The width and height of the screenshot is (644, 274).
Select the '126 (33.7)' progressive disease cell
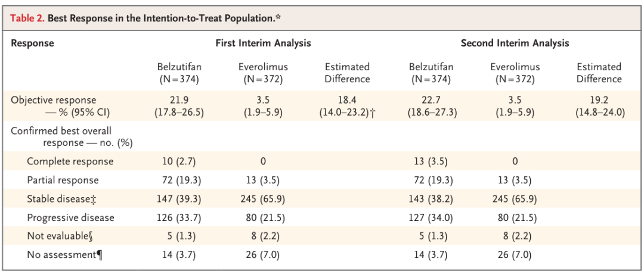point(178,217)
